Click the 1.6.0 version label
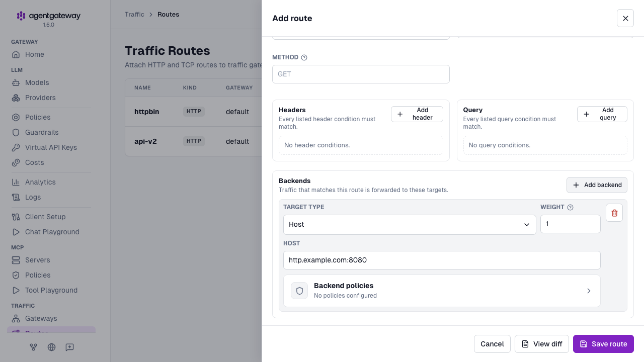This screenshot has height=362, width=644. (48, 25)
